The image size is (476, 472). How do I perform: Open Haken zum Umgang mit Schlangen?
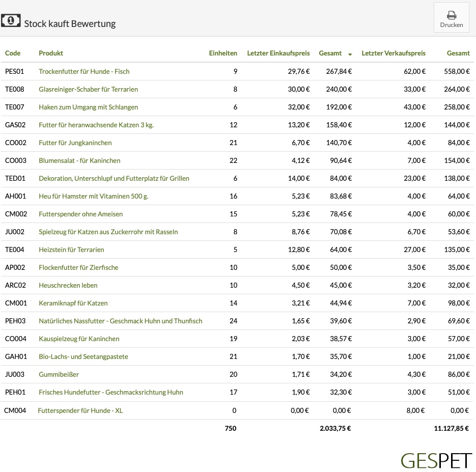(89, 107)
